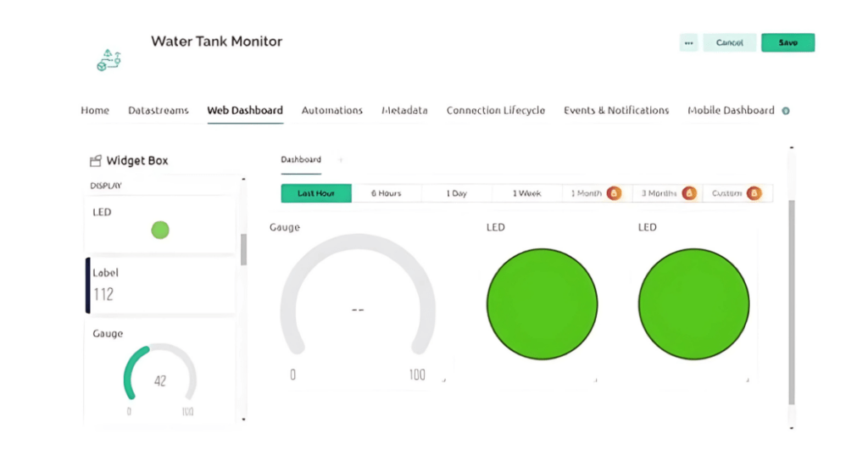
Task: Open the three-dots more options menu
Action: pyautogui.click(x=688, y=42)
